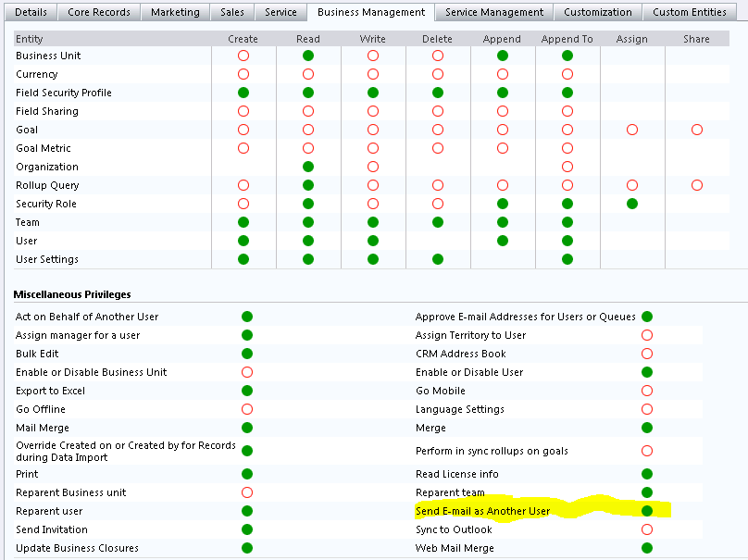Toggle Assign privilege for Security Role

click(632, 204)
